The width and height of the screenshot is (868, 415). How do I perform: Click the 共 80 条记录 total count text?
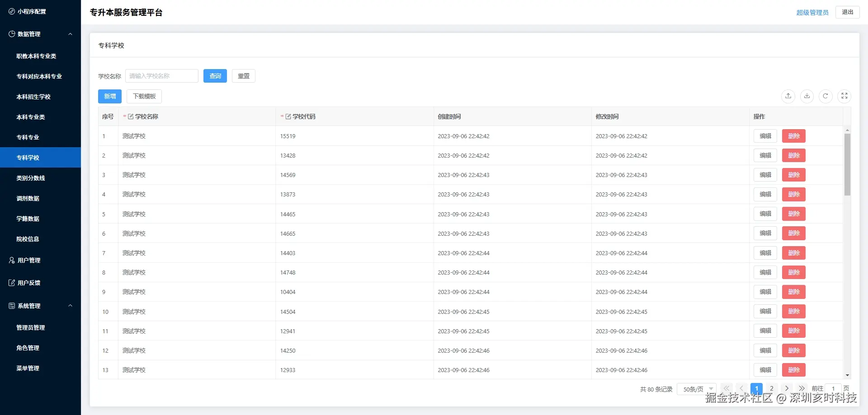656,389
